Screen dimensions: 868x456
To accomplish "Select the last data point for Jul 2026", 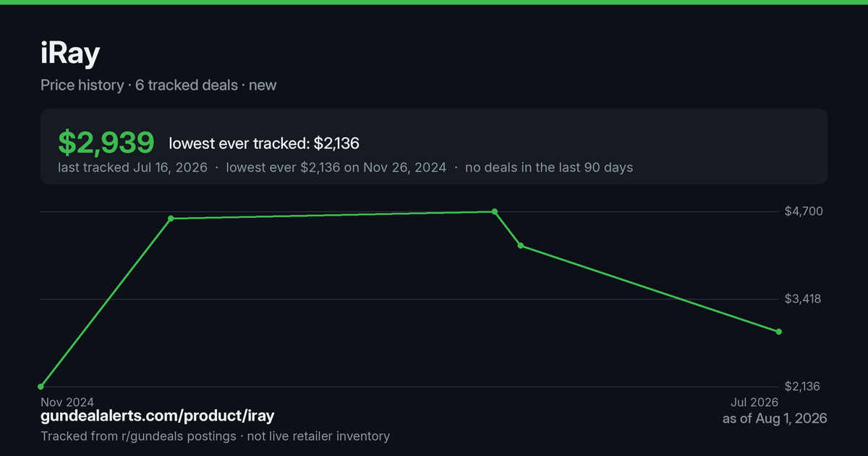I will (779, 332).
